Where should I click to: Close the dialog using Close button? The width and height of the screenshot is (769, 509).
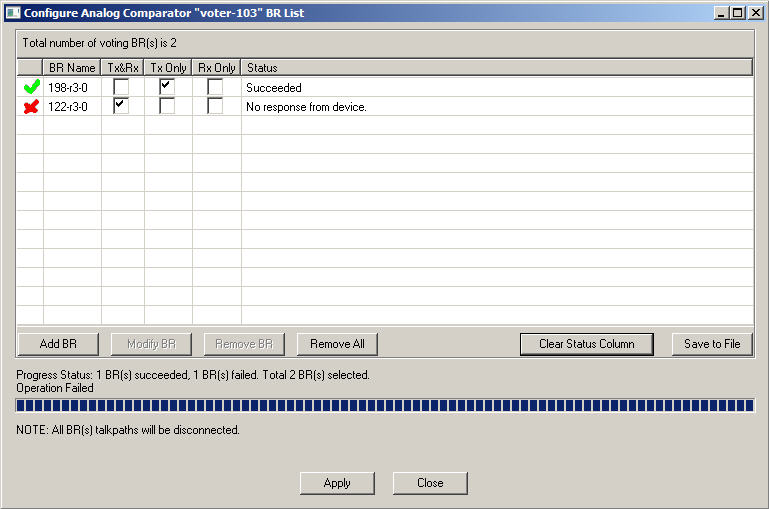click(x=430, y=483)
